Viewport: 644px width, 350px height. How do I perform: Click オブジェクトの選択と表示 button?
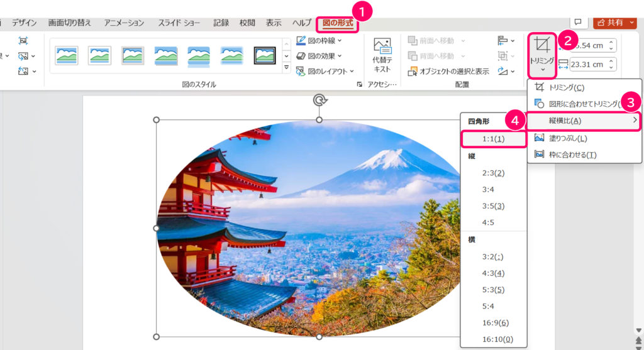[448, 72]
